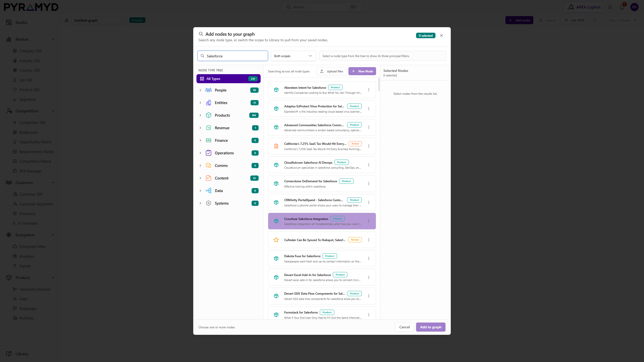The height and width of the screenshot is (362, 644).
Task: Click the global Search bar at top
Action: [x=322, y=7]
